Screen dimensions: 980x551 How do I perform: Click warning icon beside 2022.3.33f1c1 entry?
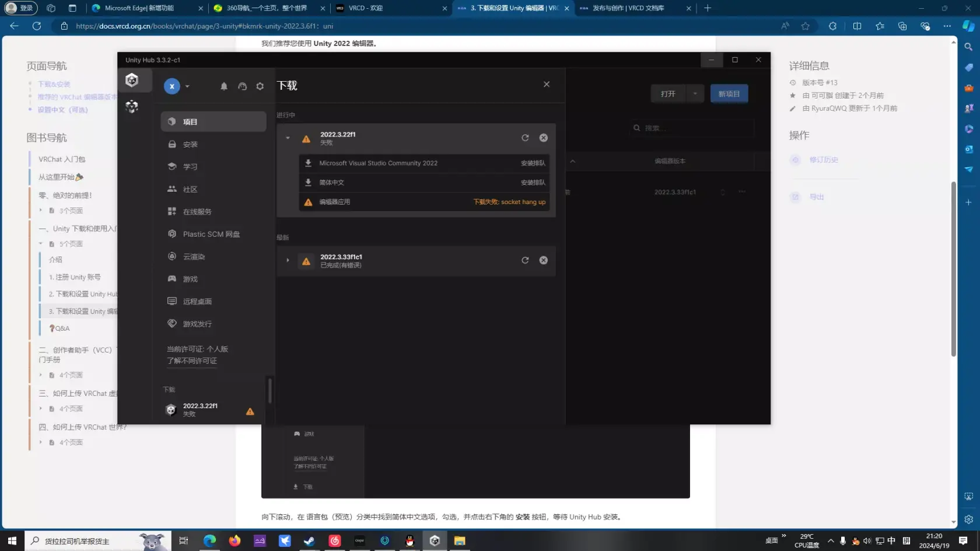click(x=306, y=261)
